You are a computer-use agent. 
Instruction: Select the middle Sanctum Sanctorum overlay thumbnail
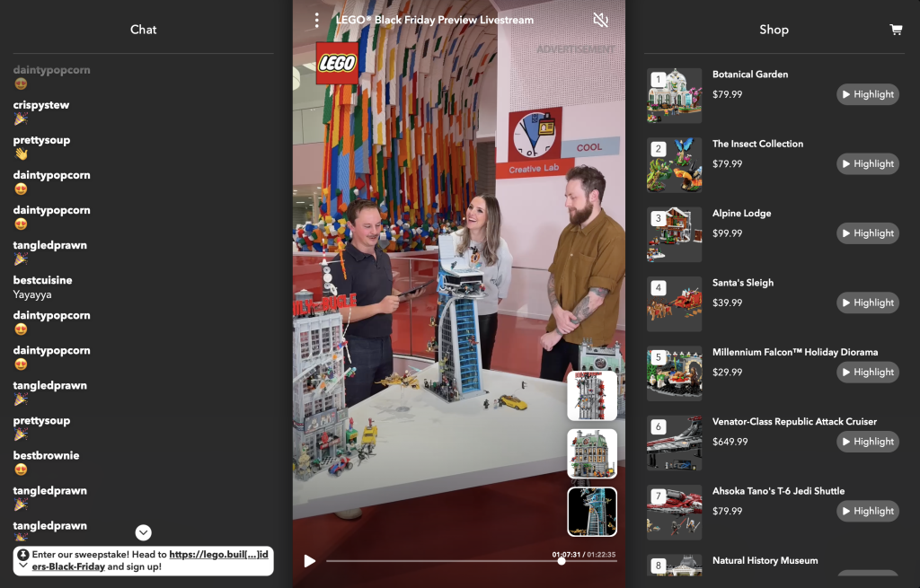point(592,453)
